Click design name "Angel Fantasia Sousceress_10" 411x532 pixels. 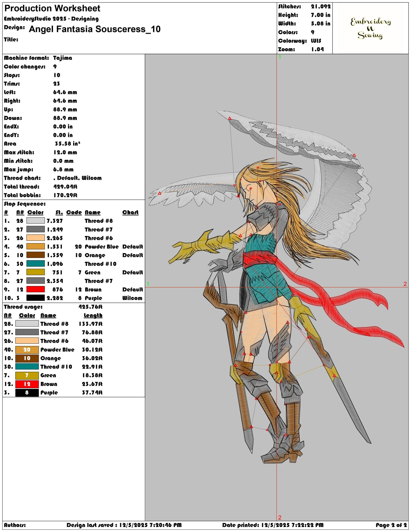click(95, 29)
